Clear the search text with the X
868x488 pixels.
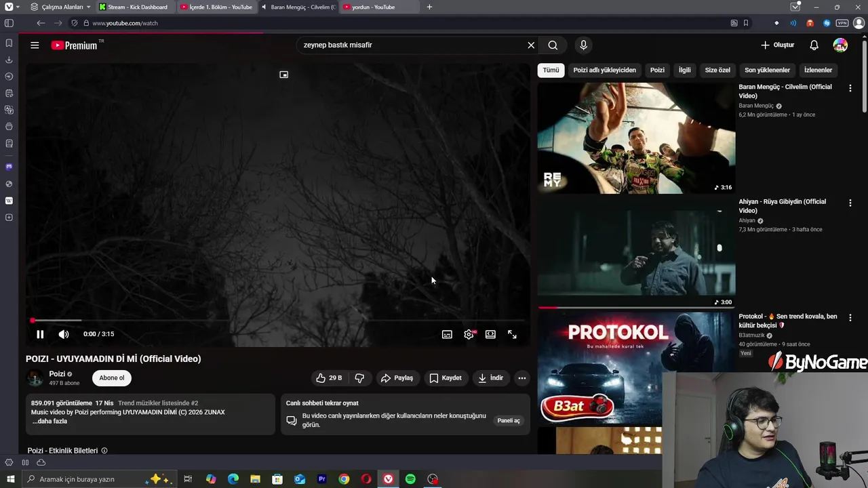pos(531,45)
